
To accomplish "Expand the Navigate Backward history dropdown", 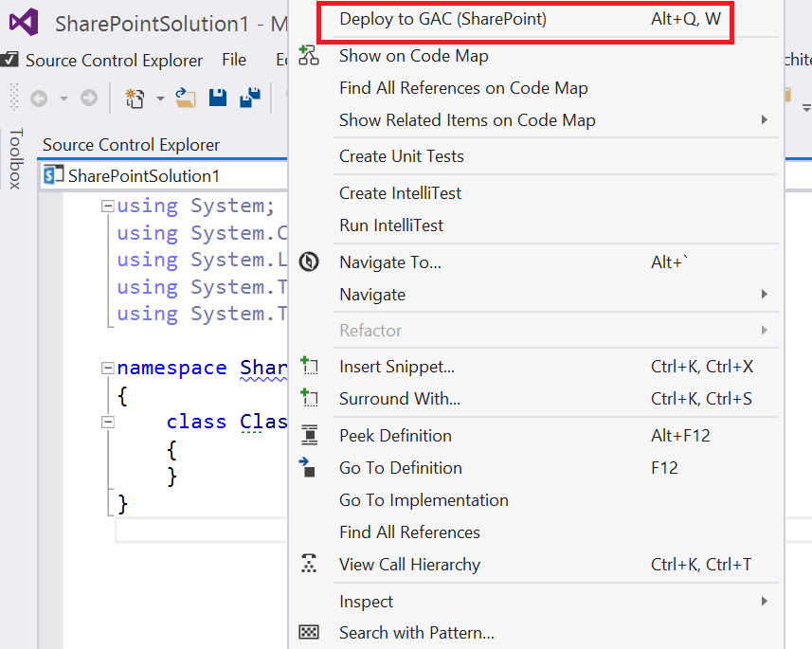I will [x=63, y=98].
